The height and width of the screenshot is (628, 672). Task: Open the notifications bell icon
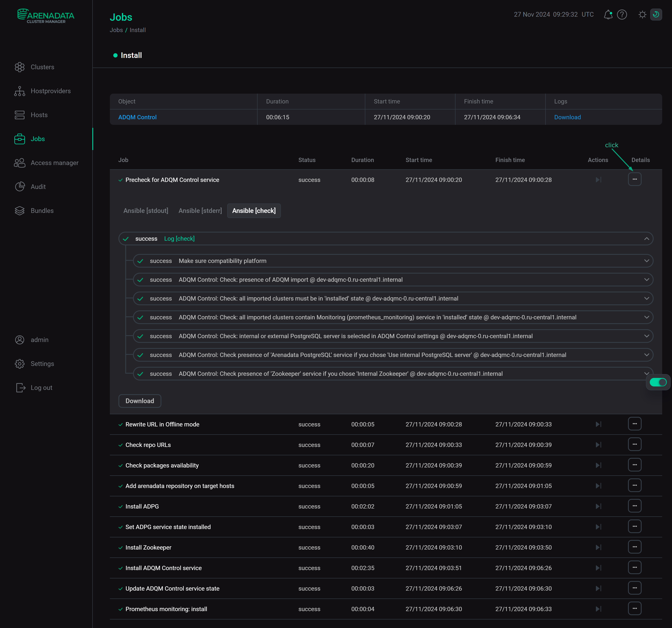[608, 15]
